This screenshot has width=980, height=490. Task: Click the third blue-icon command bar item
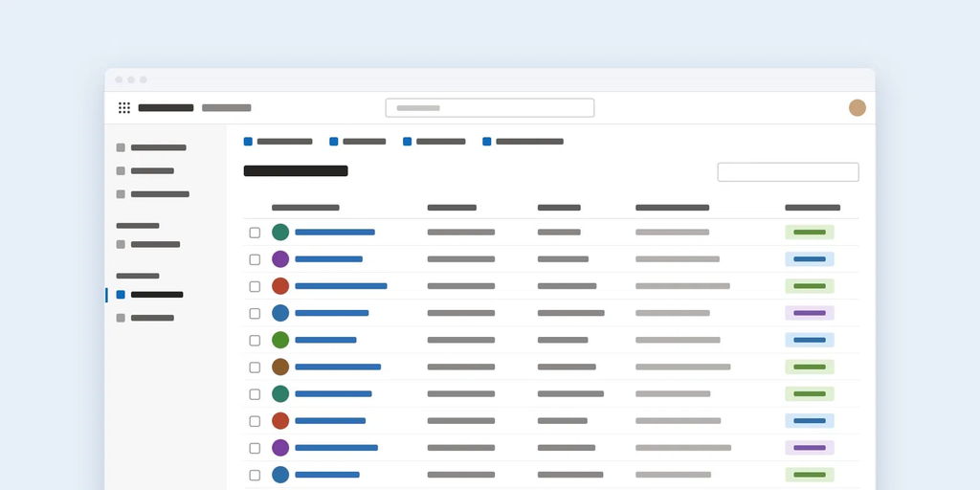[434, 142]
